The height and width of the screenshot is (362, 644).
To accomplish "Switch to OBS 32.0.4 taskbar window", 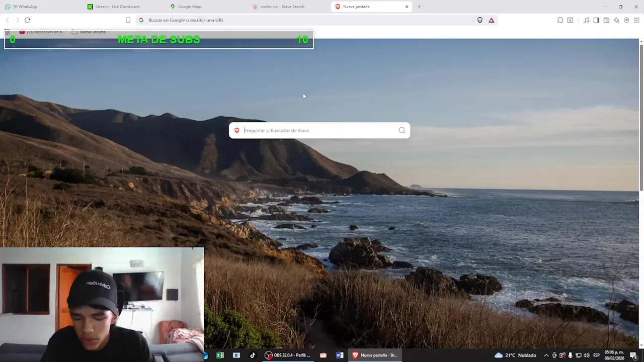I will point(288,355).
